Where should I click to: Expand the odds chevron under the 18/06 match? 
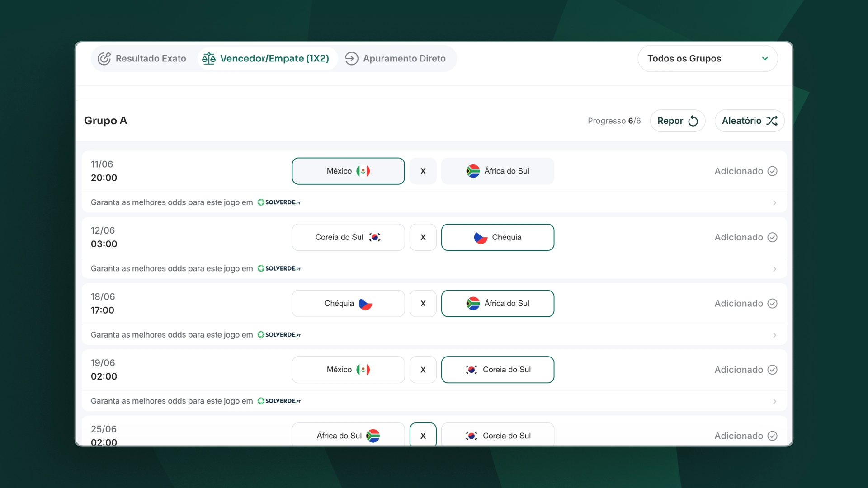pyautogui.click(x=774, y=335)
